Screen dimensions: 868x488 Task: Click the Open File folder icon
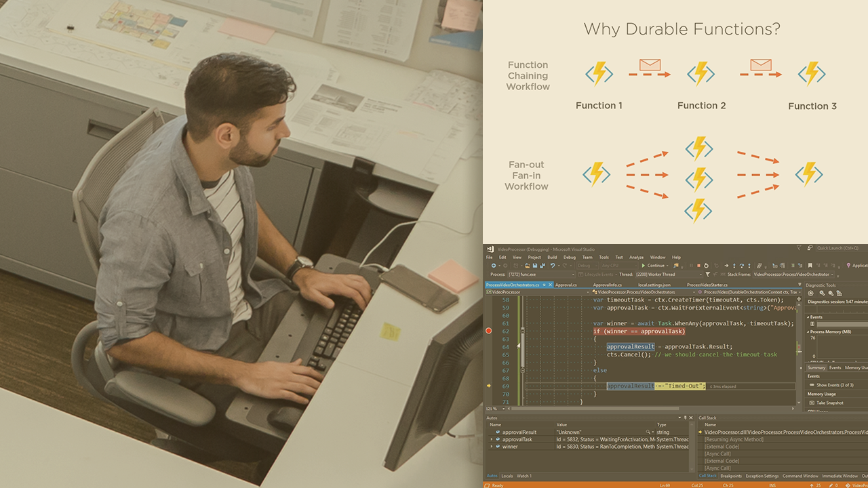point(528,266)
